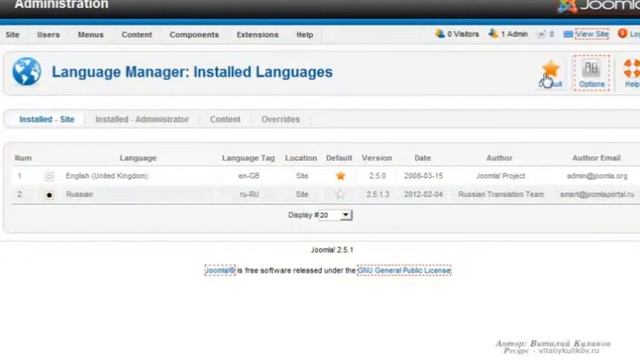Switch to Installed - Site tab
The image size is (640, 360).
47,119
